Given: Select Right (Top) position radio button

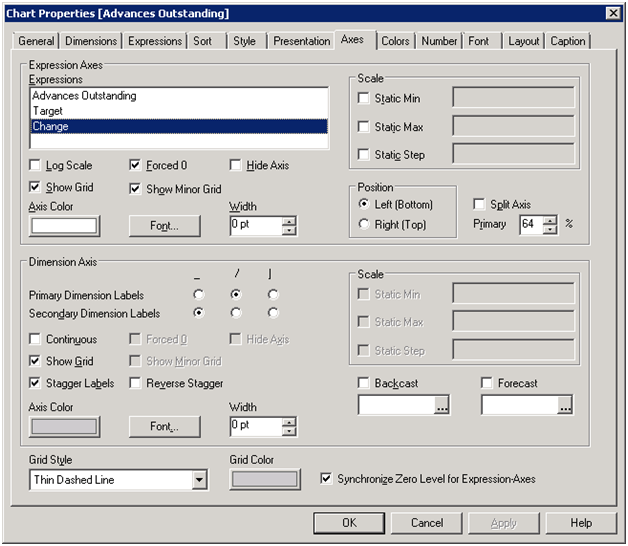Looking at the screenshot, I should tap(367, 225).
